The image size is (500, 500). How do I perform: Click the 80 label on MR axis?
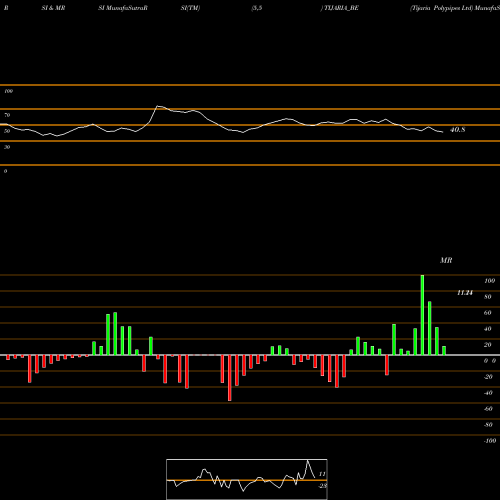488,297
